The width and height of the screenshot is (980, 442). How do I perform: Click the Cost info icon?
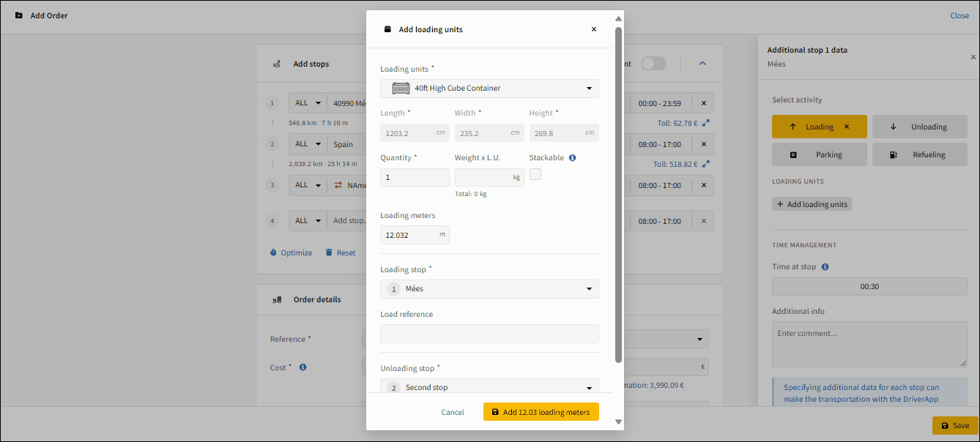[x=302, y=367]
